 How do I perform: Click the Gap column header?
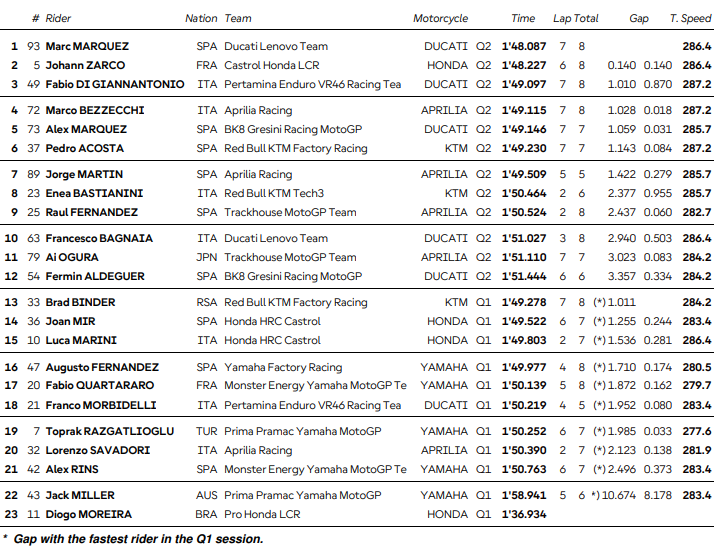pos(639,18)
